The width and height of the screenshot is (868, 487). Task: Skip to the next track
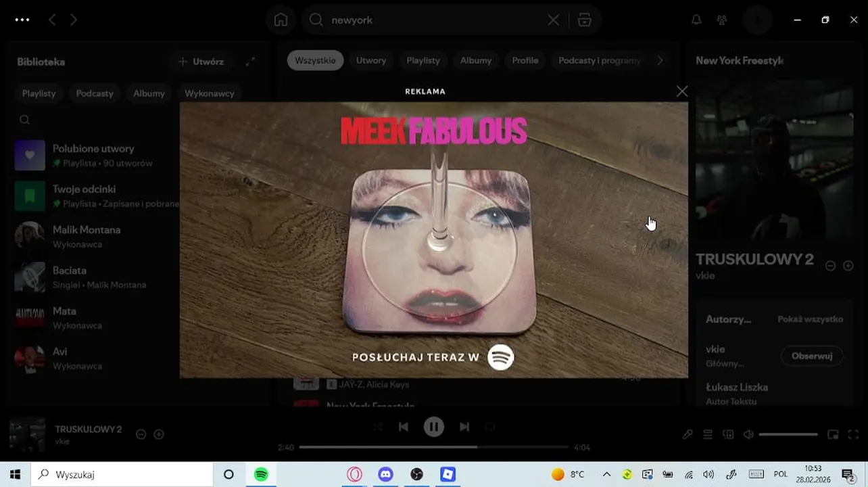pos(464,427)
